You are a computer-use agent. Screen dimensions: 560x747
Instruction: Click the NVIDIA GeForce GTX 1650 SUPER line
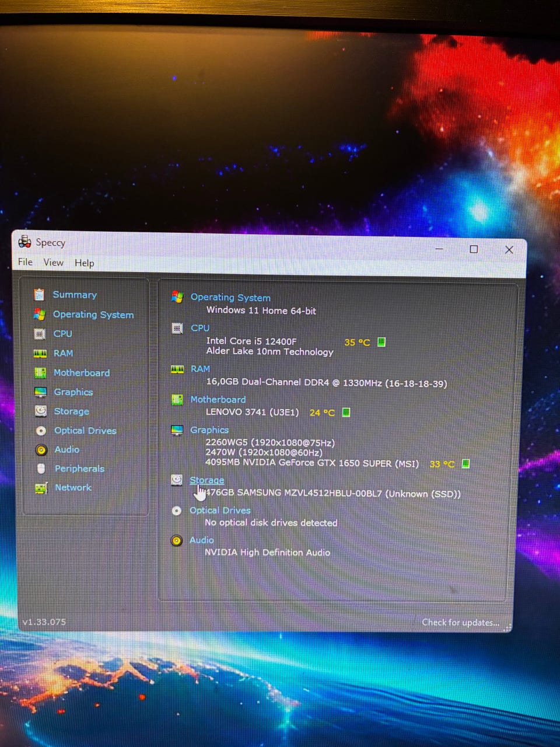[x=312, y=463]
